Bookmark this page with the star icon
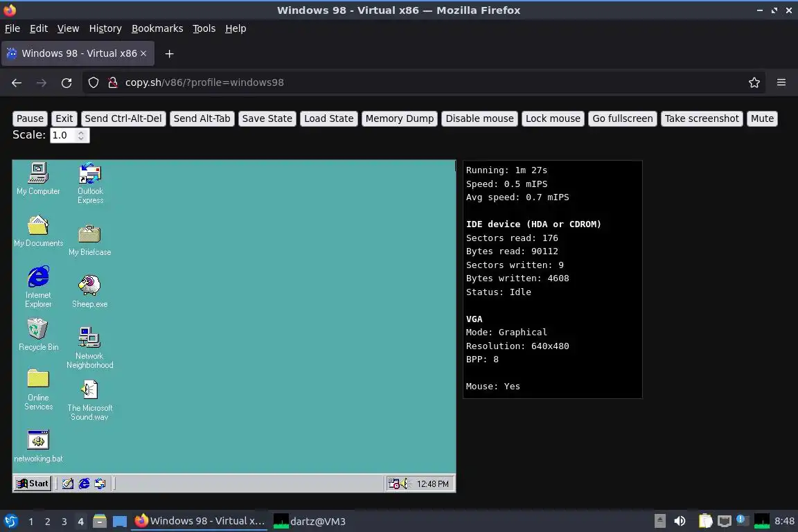798x532 pixels. coord(754,82)
